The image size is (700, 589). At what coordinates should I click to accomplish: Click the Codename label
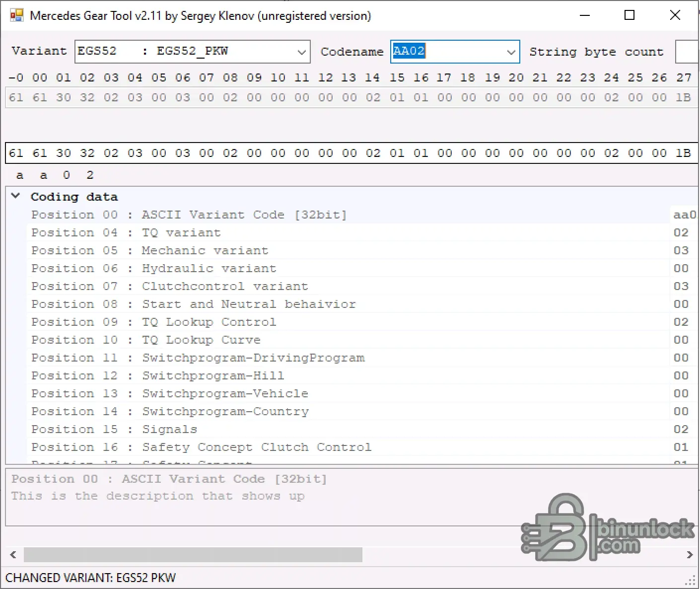tap(352, 52)
